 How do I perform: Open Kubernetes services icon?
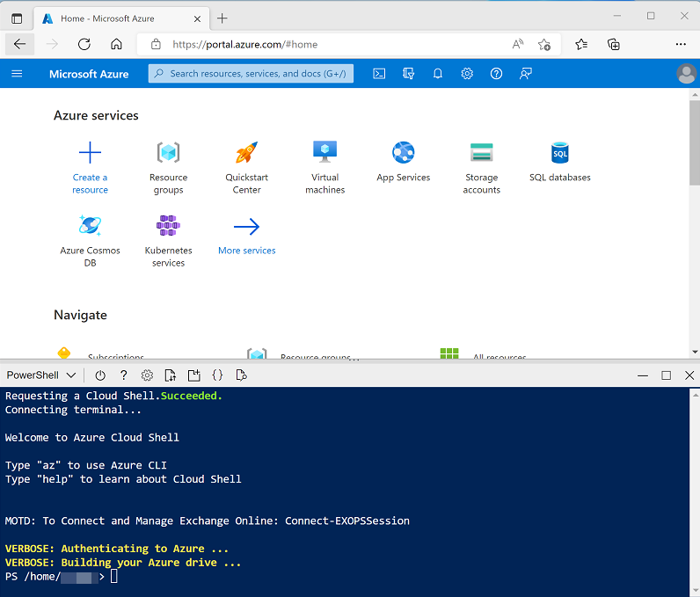pyautogui.click(x=168, y=225)
